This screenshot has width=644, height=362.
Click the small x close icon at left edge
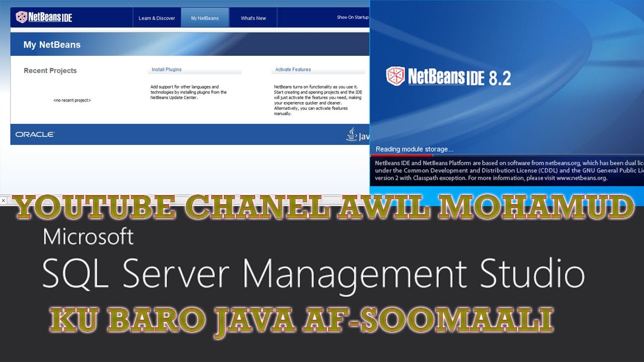pyautogui.click(x=3, y=201)
